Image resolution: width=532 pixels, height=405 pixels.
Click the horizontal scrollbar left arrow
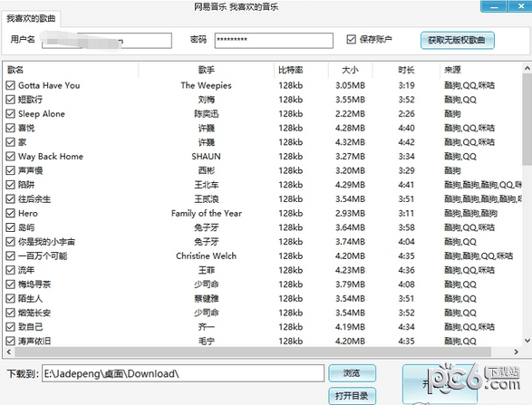coord(9,352)
